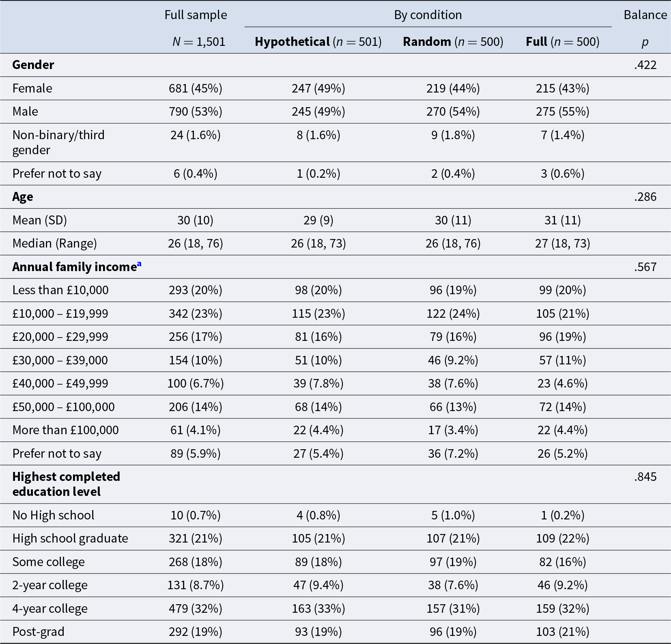Viewport: 671px width, 644px height.
Task: Select the "N = 1,501" sample size text
Action: [198, 42]
